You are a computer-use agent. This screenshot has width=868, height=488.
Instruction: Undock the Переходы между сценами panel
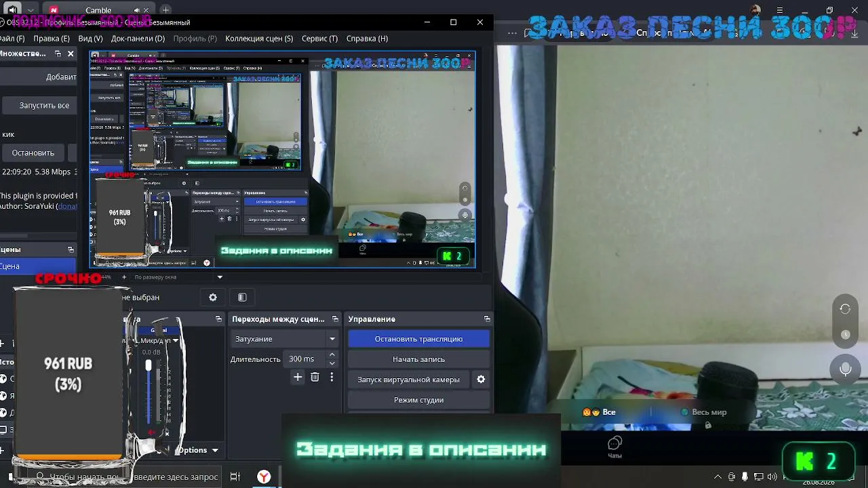[335, 319]
